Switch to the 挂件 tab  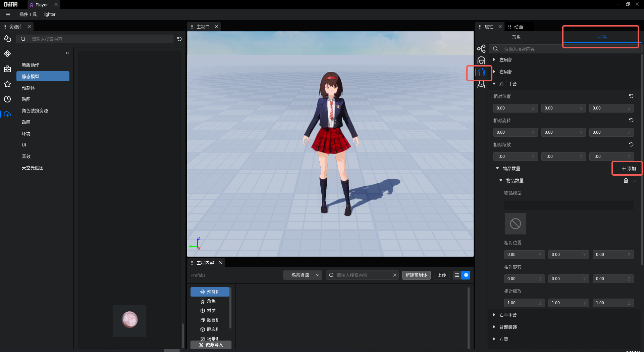pos(602,37)
